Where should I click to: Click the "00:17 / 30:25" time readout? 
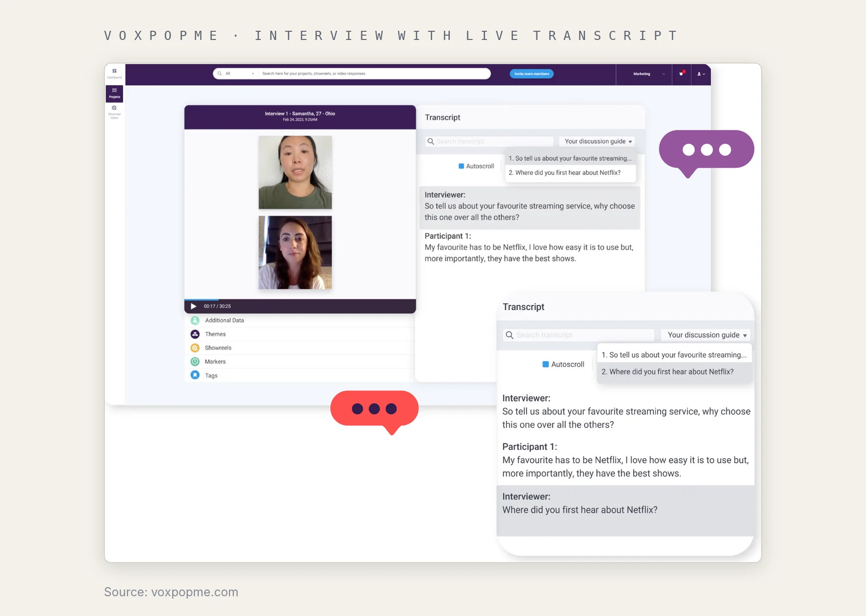tap(217, 306)
